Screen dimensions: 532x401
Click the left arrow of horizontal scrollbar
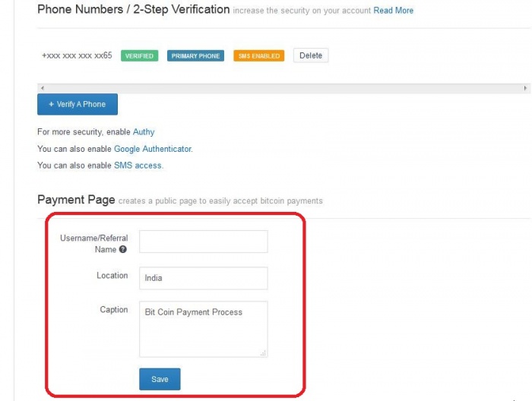41,89
